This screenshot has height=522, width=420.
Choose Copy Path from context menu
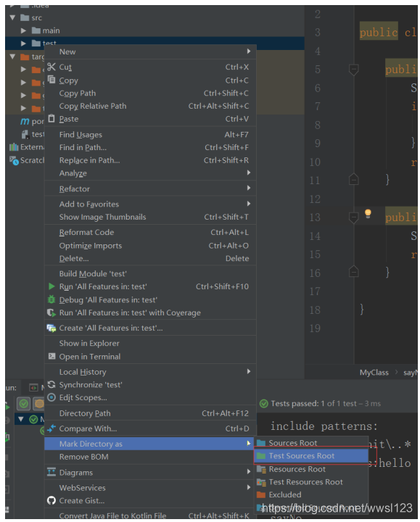(x=150, y=94)
